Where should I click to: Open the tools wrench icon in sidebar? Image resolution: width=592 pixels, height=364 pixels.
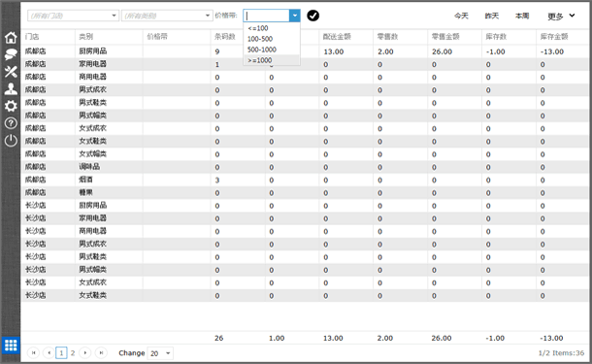(x=11, y=72)
